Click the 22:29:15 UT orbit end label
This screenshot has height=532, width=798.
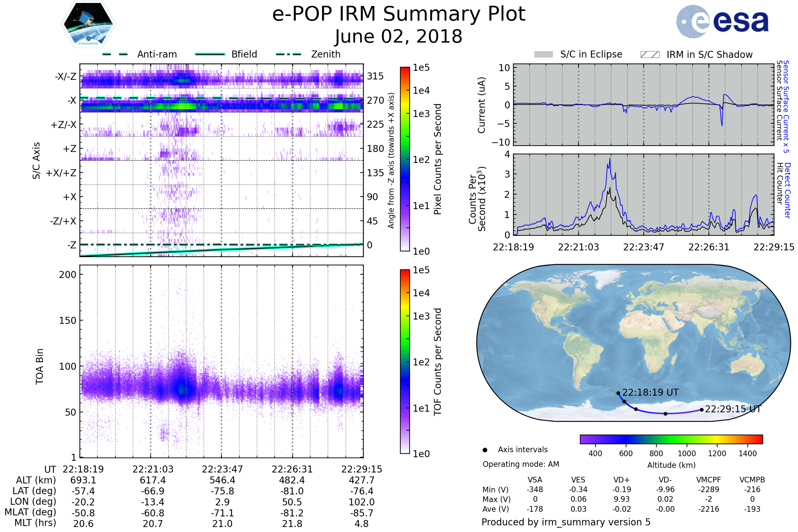733,409
